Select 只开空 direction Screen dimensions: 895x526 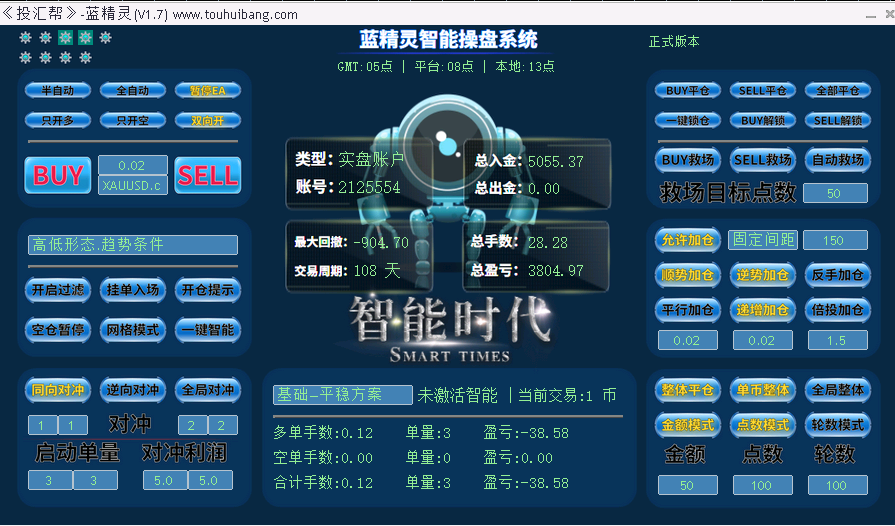[x=132, y=120]
